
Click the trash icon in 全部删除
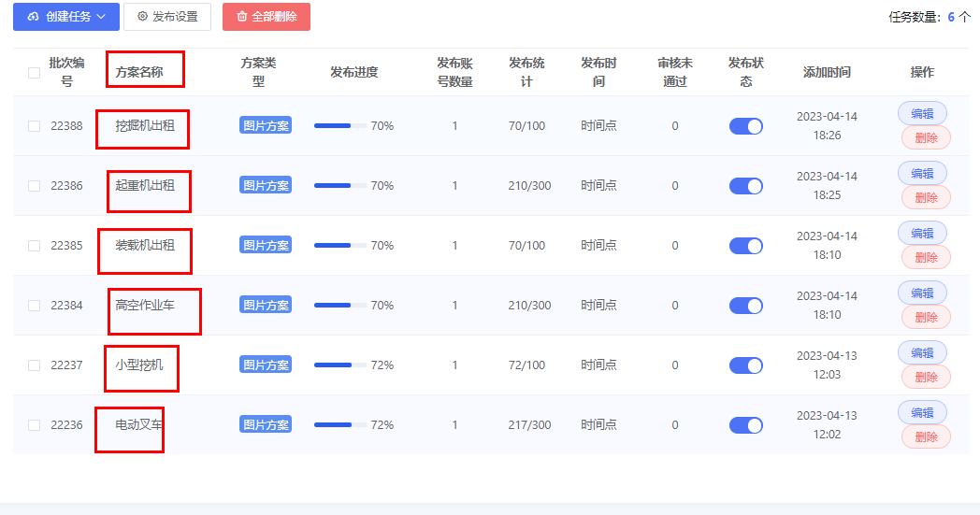242,17
